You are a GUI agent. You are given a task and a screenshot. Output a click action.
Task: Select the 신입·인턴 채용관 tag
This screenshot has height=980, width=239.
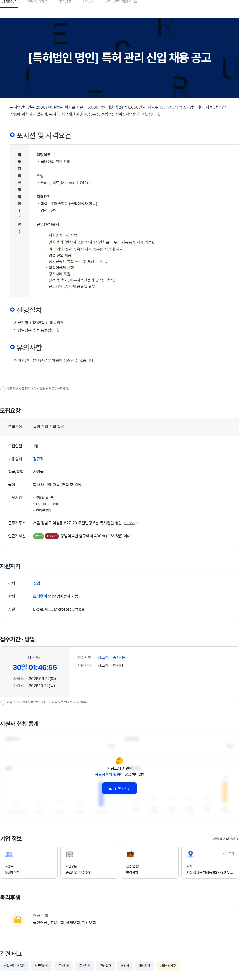[x=14, y=966]
